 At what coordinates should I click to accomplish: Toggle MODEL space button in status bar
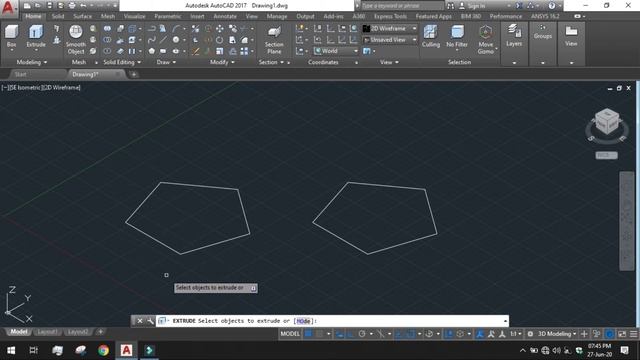290,334
